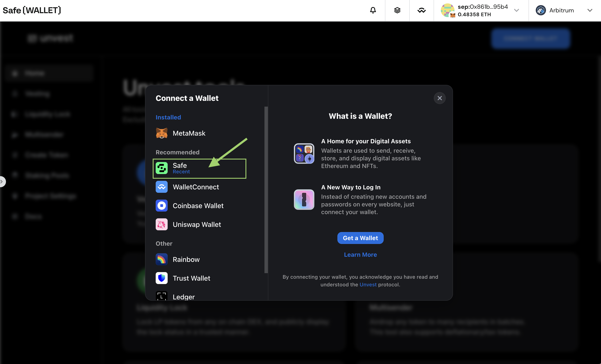Close the Connect a Wallet dialog

440,98
